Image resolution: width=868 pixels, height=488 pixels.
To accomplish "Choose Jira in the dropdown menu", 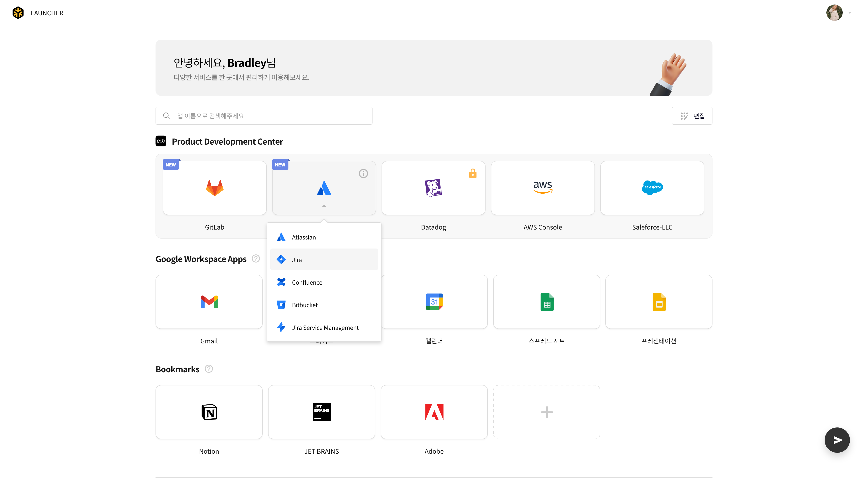I will (324, 260).
